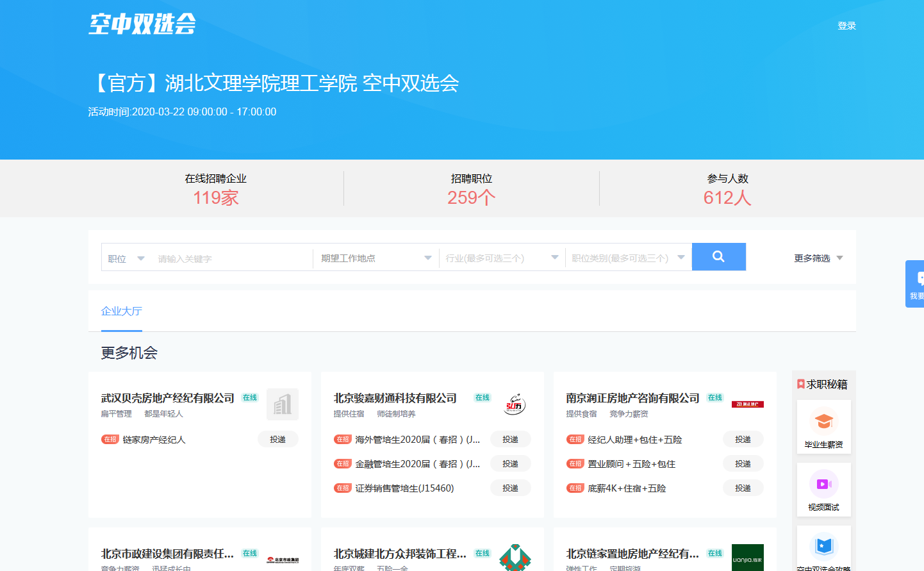Open the 期望工作地点 location dropdown

coord(375,258)
